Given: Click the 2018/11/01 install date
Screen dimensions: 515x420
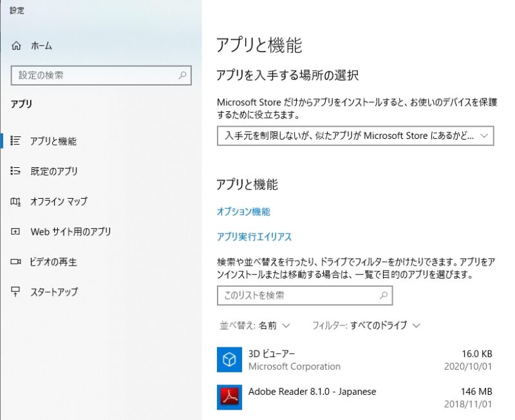Looking at the screenshot, I should click(x=468, y=404).
